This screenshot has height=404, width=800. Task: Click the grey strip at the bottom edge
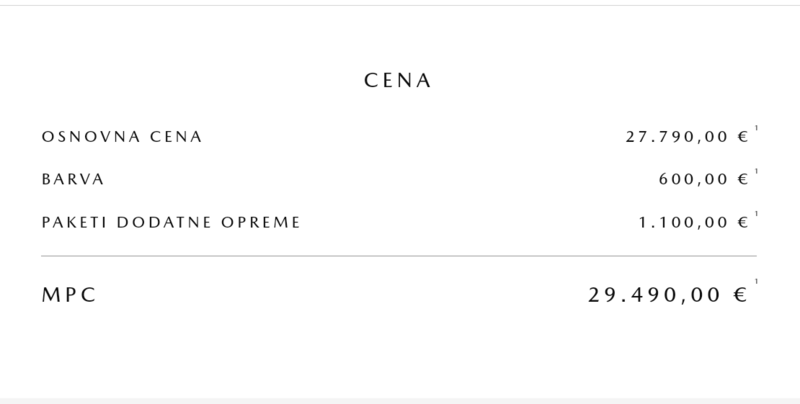399,400
